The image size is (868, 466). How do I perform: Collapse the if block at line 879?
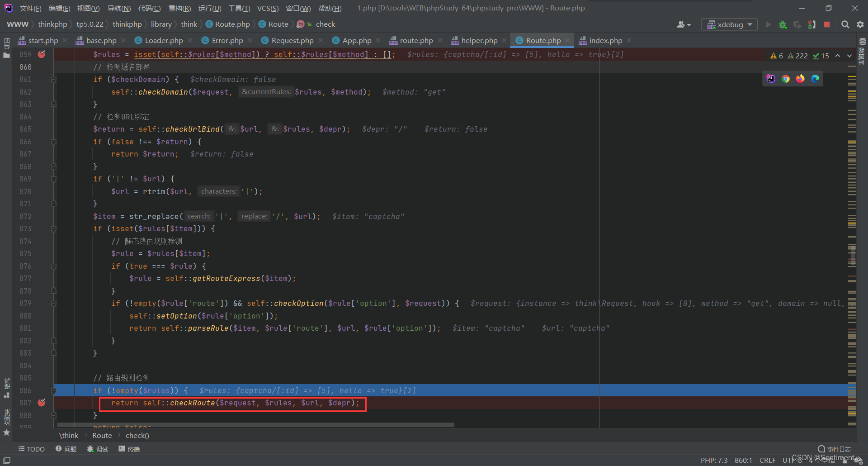[x=54, y=304]
